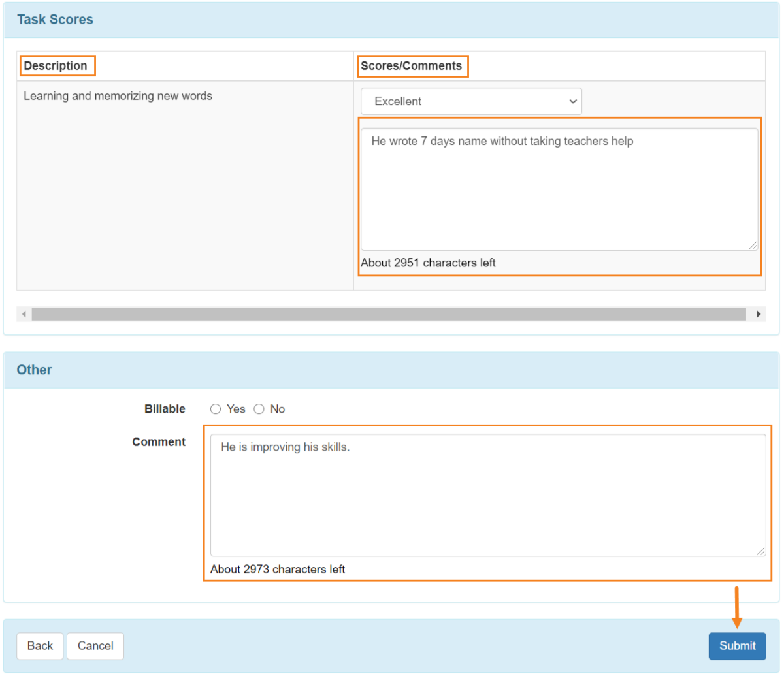This screenshot has width=784, height=674.
Task: Focus the Other section Comment text area
Action: coord(487,495)
